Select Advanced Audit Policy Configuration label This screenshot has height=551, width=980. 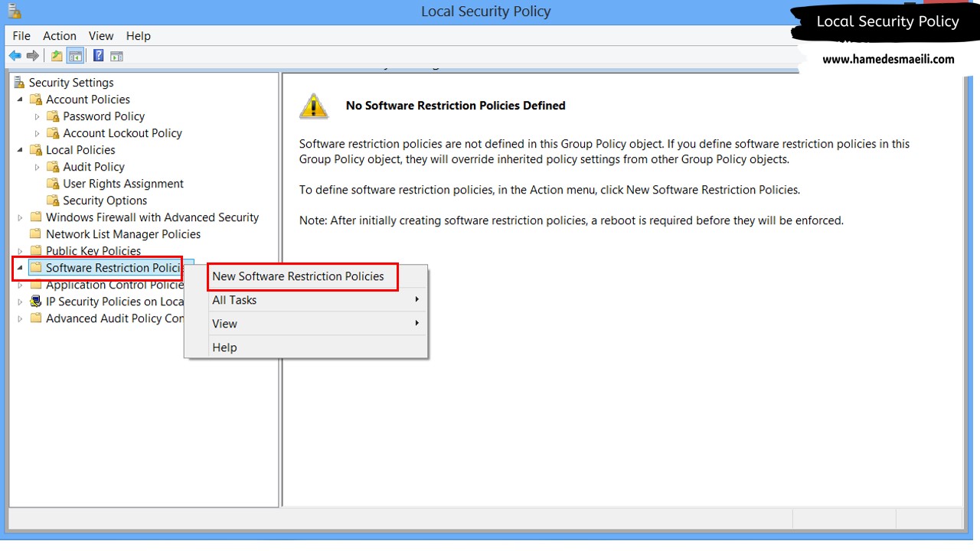(x=115, y=318)
